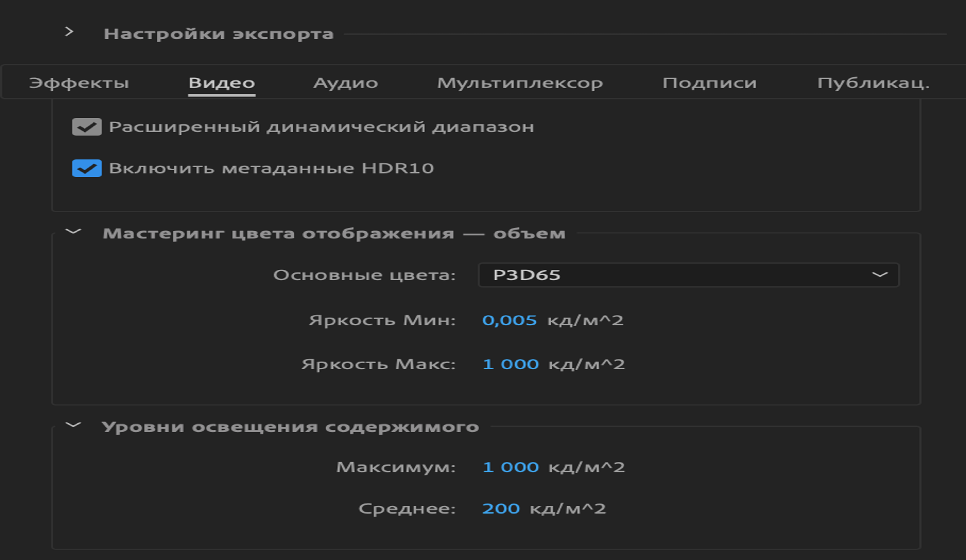This screenshot has height=560, width=966.
Task: Select the Видео tab
Action: coord(221,82)
